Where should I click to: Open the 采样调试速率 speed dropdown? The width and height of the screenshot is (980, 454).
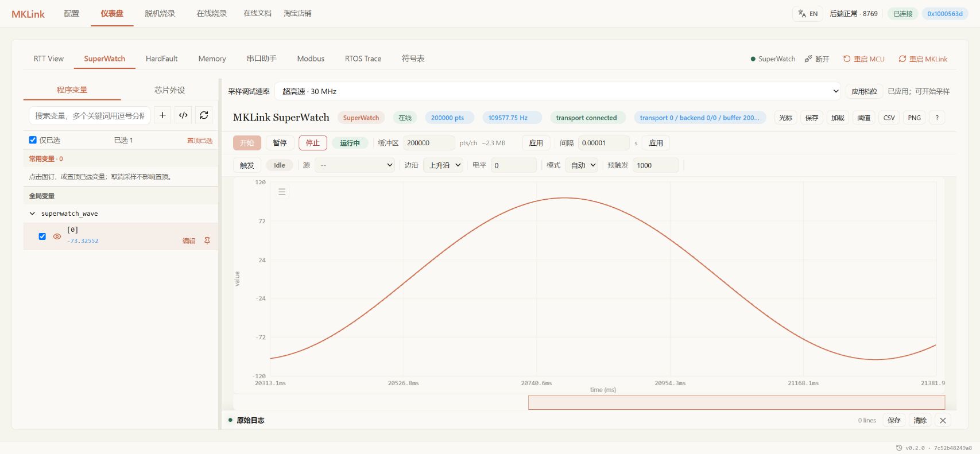[557, 91]
